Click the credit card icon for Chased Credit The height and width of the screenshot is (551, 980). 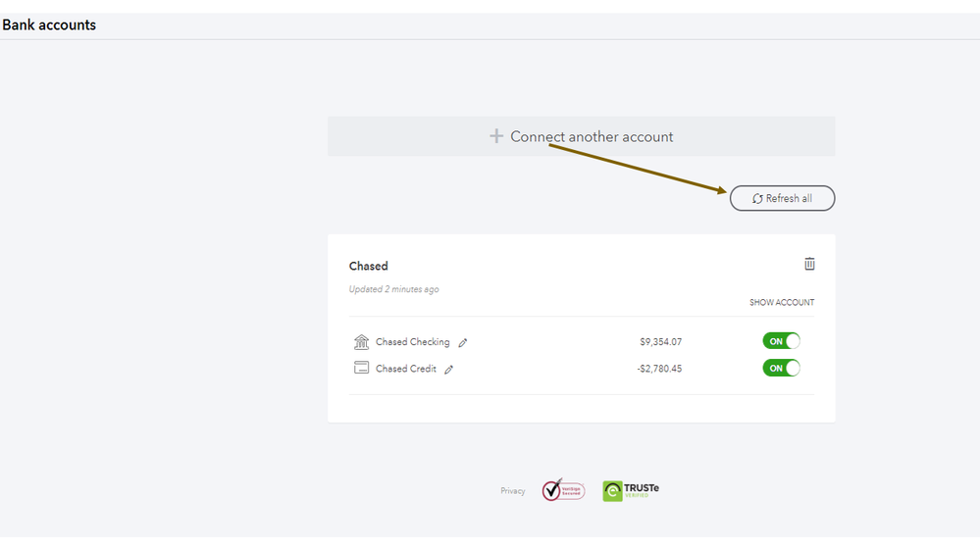[x=361, y=369]
